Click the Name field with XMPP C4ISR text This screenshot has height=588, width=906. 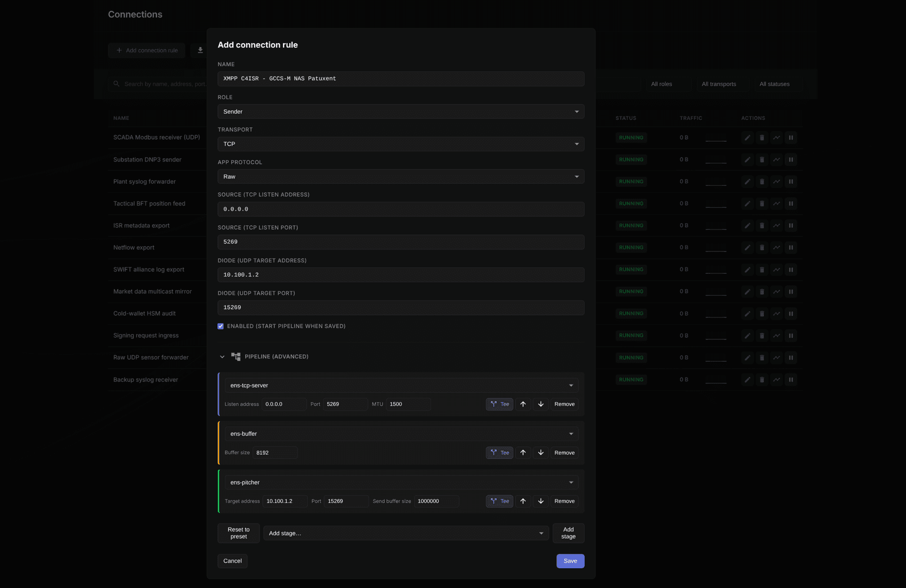pos(401,79)
